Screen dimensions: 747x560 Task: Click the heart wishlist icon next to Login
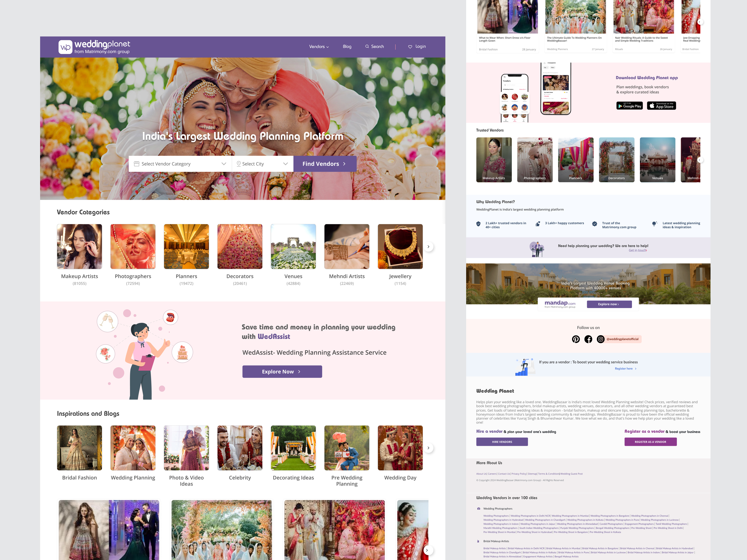pos(410,47)
